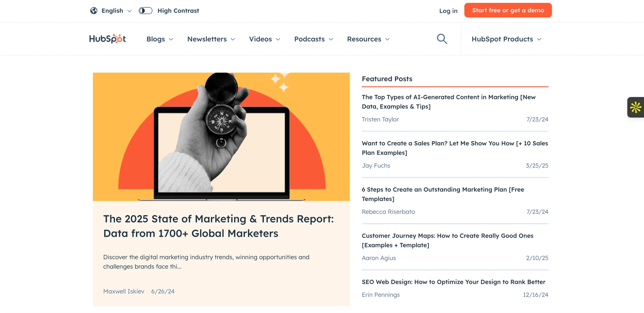Click the chevron next to Podcasts
The image size is (644, 313).
pos(331,39)
